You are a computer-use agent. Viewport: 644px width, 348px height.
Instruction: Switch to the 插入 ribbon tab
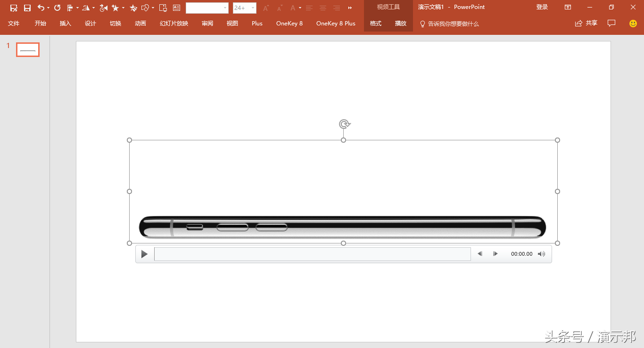tap(66, 24)
